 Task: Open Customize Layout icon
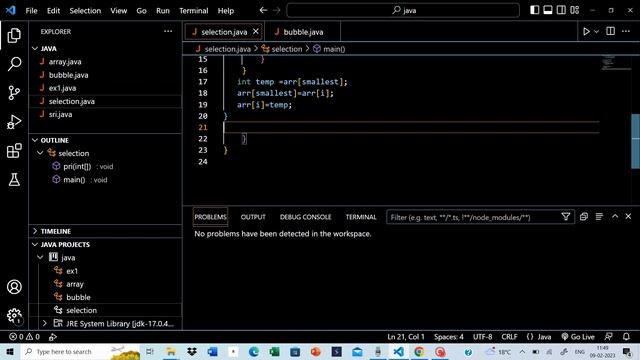575,10
